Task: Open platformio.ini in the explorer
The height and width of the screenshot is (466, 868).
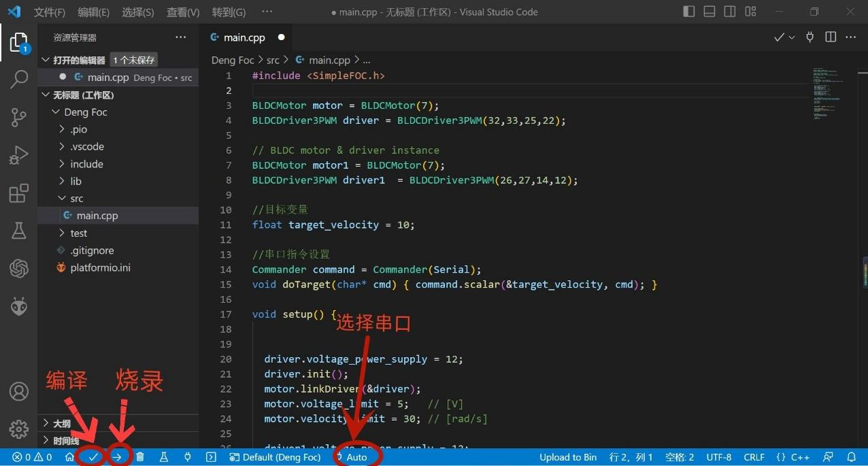Action: click(x=100, y=267)
